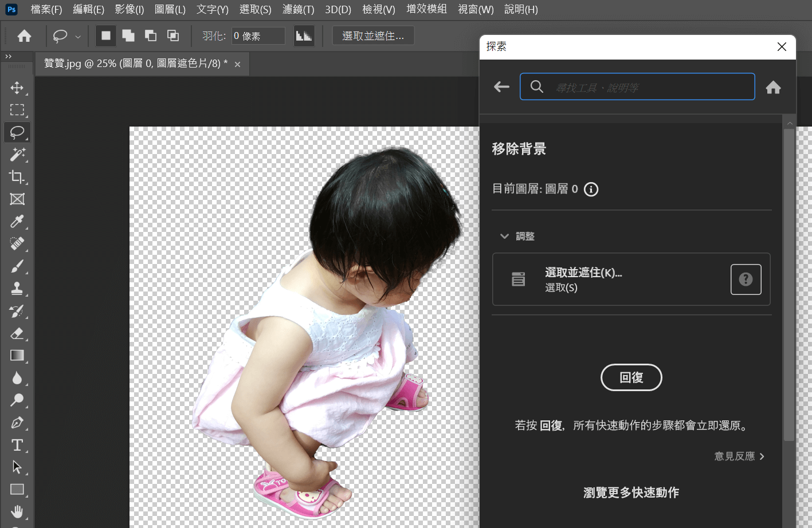This screenshot has width=812, height=528.
Task: Collapse the 調整 section
Action: (x=504, y=236)
